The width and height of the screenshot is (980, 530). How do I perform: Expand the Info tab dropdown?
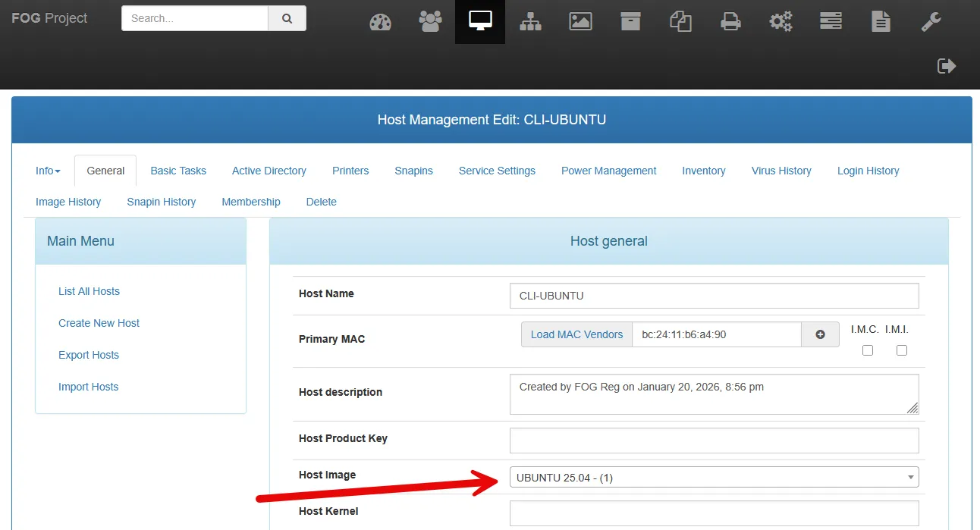(x=48, y=171)
